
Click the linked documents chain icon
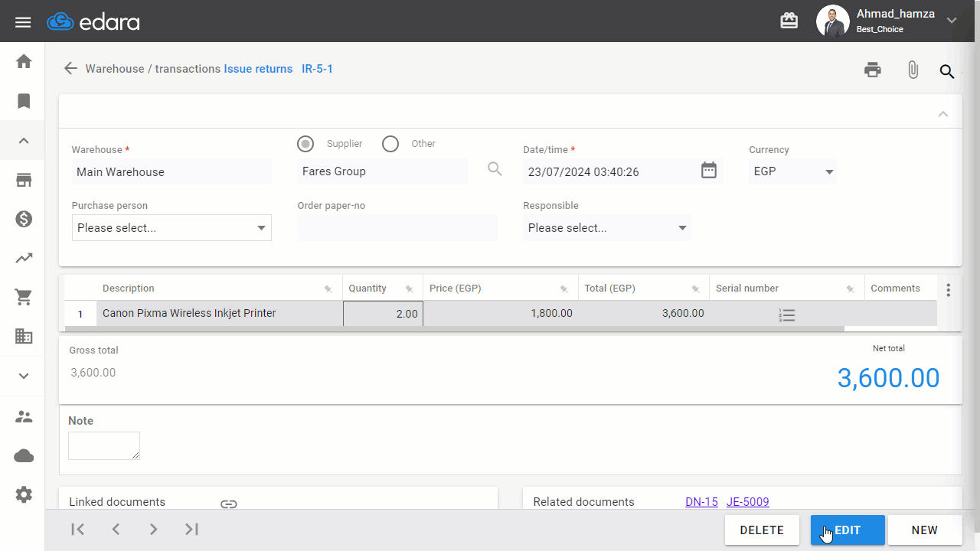coord(229,504)
